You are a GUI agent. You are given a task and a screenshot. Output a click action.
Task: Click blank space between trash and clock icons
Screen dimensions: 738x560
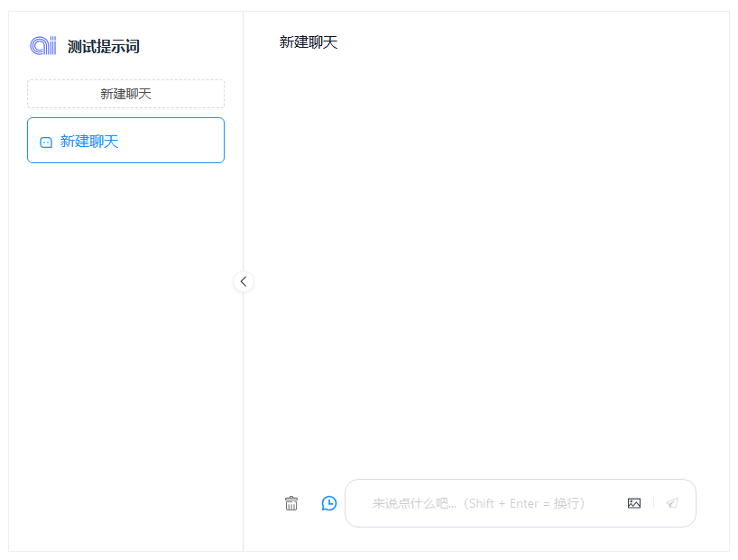point(310,503)
